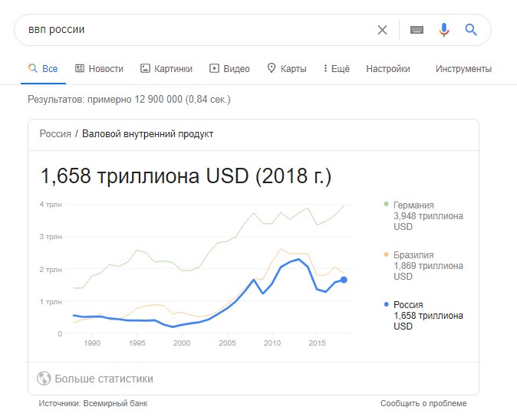Click the globe icon next to Больше статистики

44,378
